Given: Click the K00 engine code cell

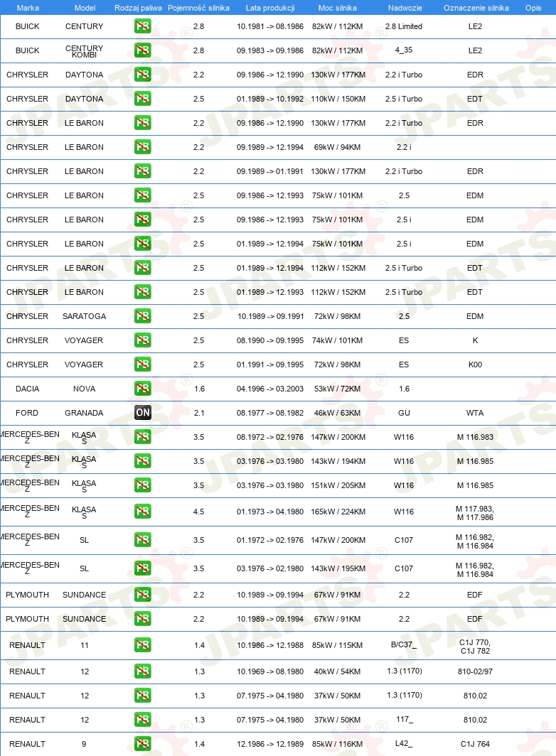Looking at the screenshot, I should [x=475, y=364].
